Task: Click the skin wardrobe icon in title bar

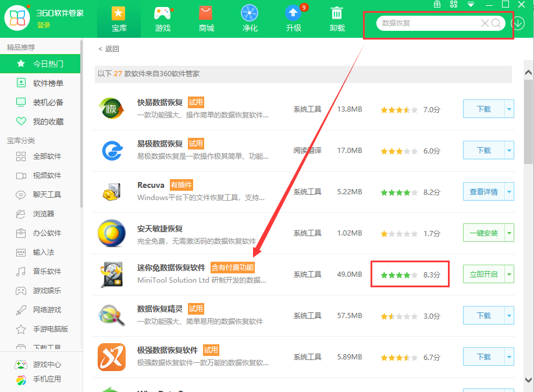Action: (x=437, y=5)
